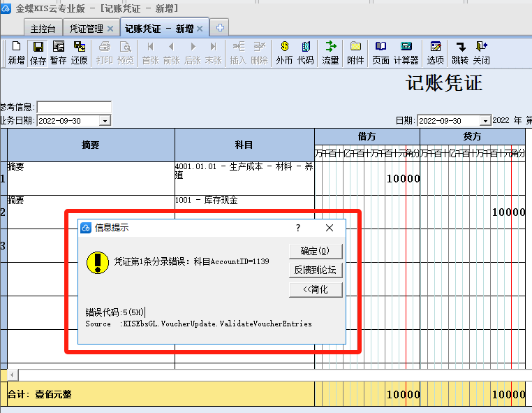532x413 pixels.
Task: Open the 附件 attachments icon
Action: (355, 53)
